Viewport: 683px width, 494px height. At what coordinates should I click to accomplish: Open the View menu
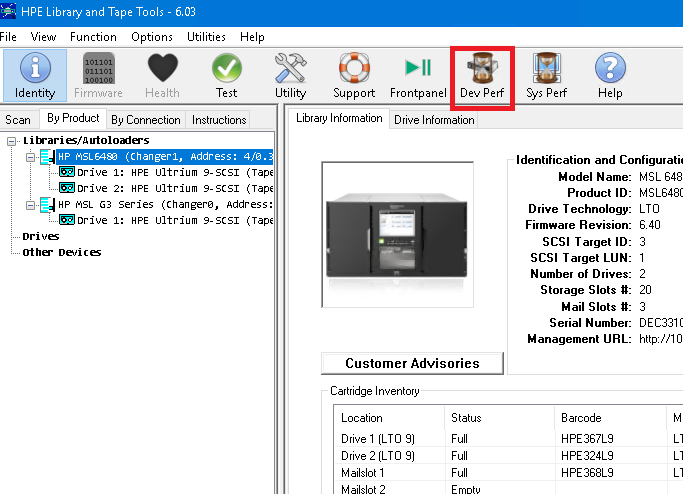43,37
